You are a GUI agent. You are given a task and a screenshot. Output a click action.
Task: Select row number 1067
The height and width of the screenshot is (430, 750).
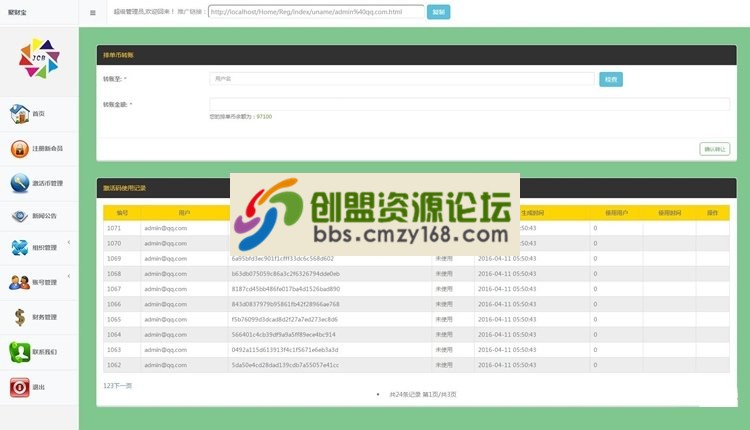click(114, 289)
